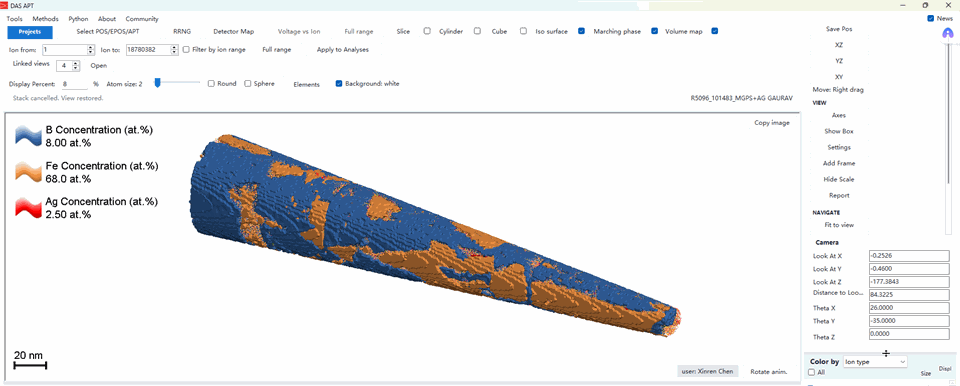
Task: Click the purple avatar icon under News
Action: [x=948, y=35]
